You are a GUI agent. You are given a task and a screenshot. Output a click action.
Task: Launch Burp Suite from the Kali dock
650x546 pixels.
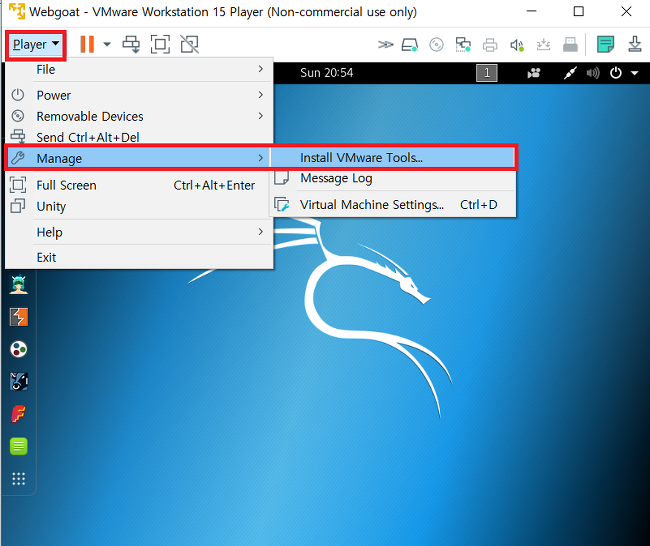point(19,317)
